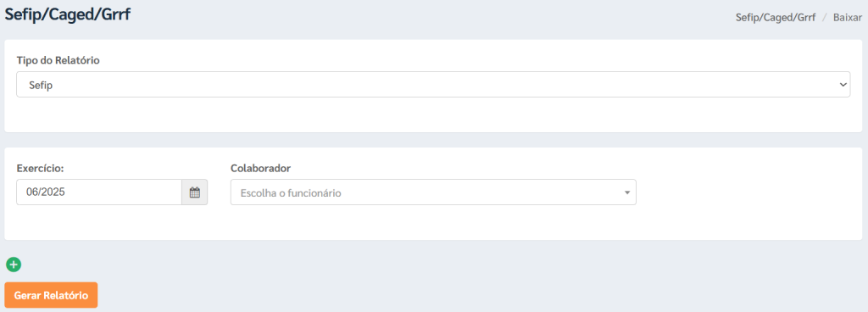
Task: Go to Sefip/Caged/Grrf breadcrumb link
Action: (x=776, y=17)
